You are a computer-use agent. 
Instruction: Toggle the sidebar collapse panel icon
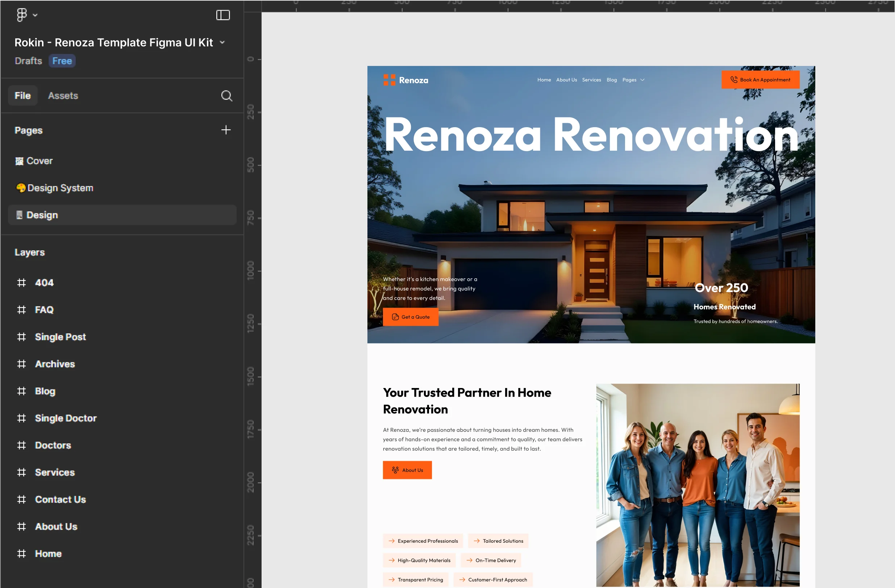pyautogui.click(x=223, y=15)
